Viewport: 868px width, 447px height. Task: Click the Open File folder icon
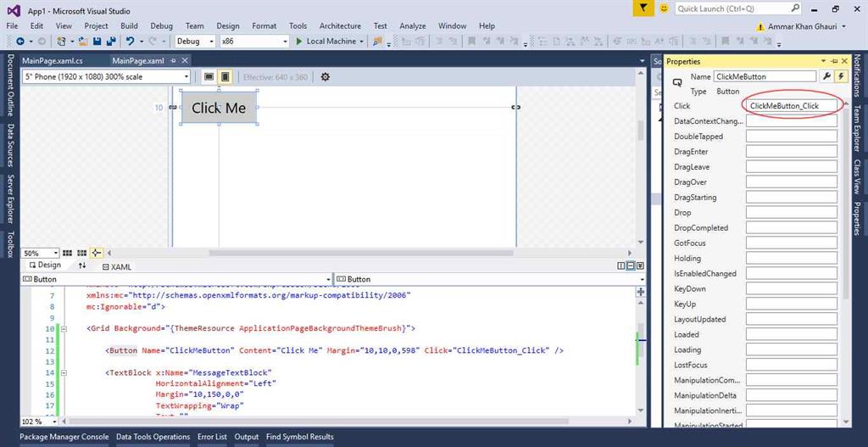coord(84,41)
